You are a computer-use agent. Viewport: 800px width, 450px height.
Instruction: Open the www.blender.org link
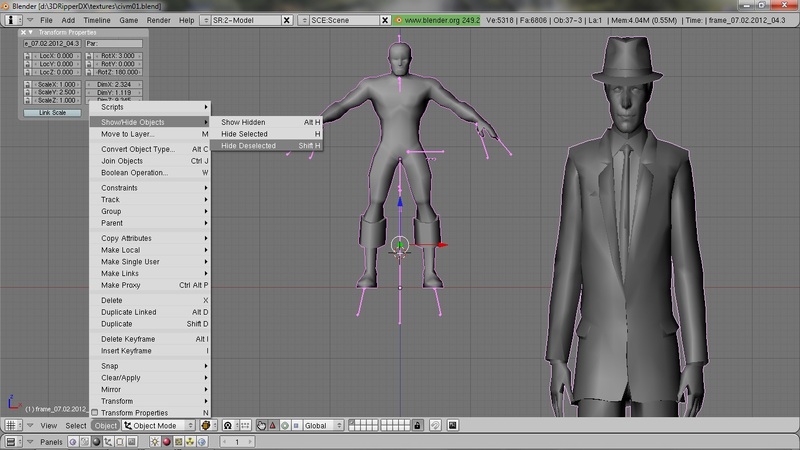(x=437, y=20)
